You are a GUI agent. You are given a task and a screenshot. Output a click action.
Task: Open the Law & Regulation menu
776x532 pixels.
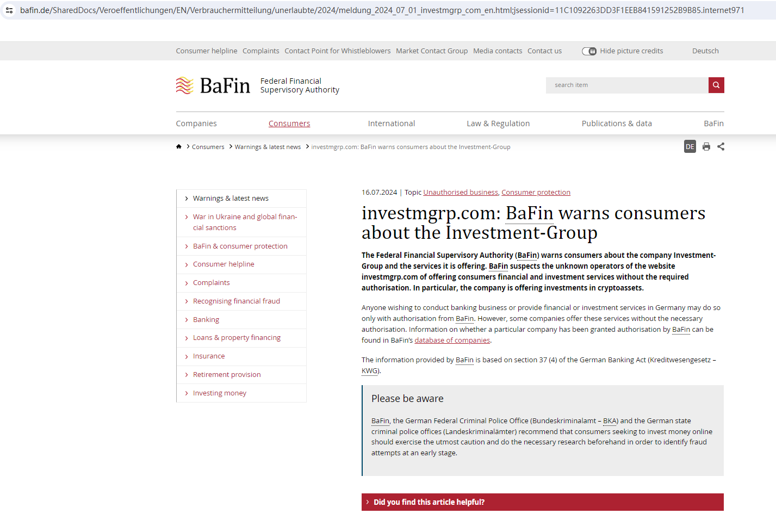click(498, 123)
